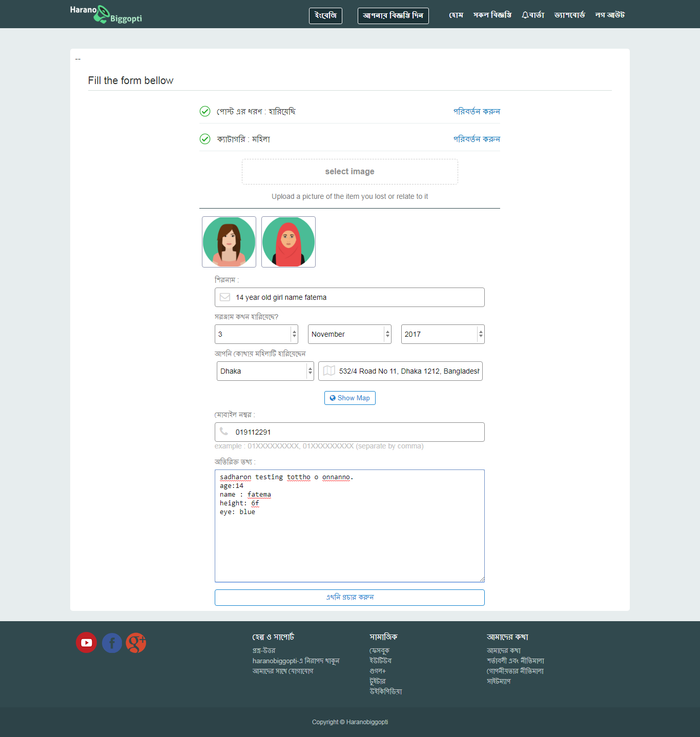Image resolution: width=700 pixels, height=737 pixels.
Task: Open শর্তাবলী এবং নীতিমালা footer link
Action: 516,661
